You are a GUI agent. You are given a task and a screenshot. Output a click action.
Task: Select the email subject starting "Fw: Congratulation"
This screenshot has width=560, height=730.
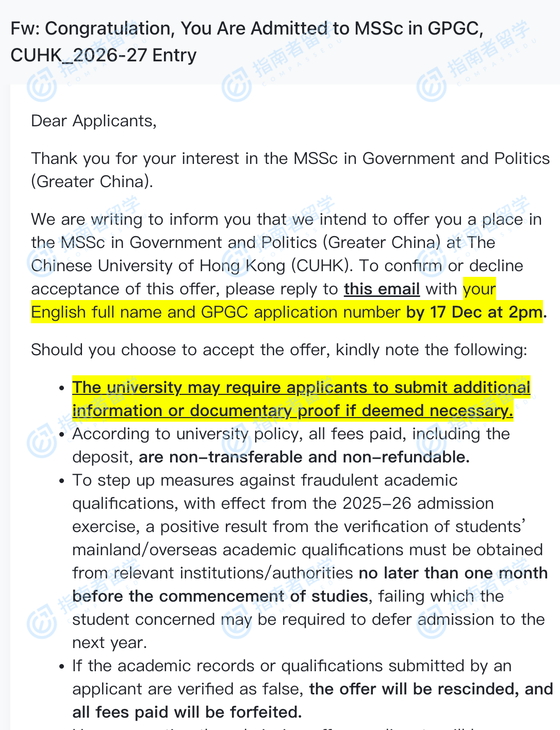coord(246,29)
